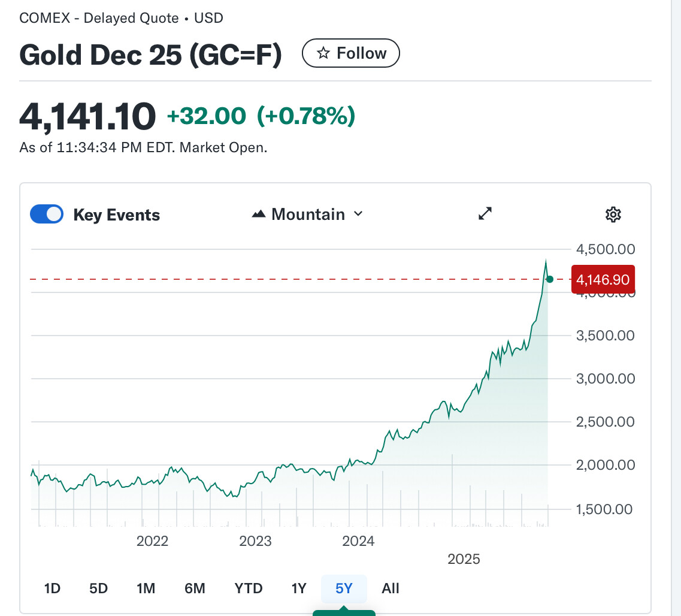Follow the Gold Dec 25 ticker
This screenshot has width=681, height=616.
tap(351, 54)
